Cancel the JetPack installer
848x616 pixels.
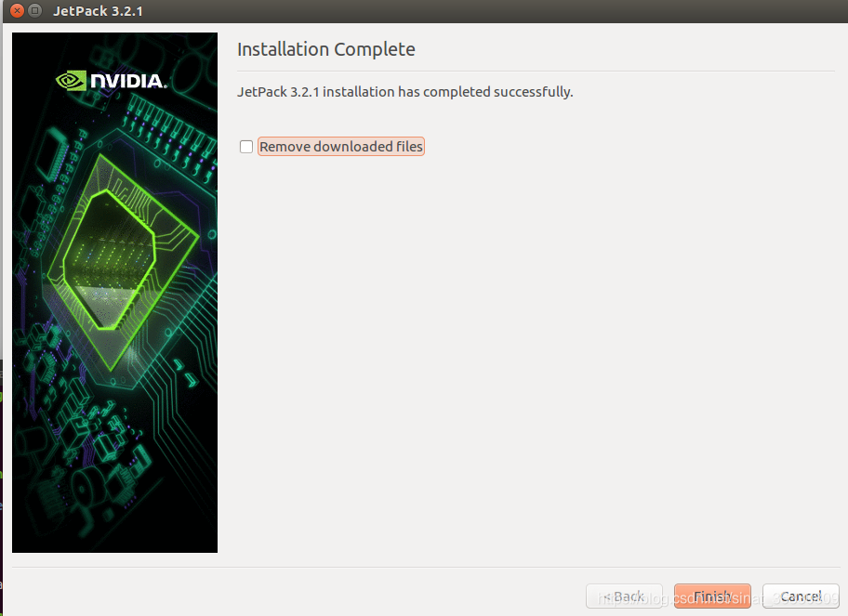point(801,596)
